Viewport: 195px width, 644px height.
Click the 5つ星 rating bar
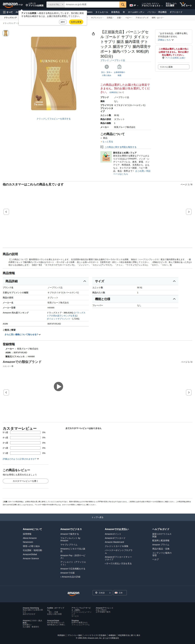click(25, 432)
